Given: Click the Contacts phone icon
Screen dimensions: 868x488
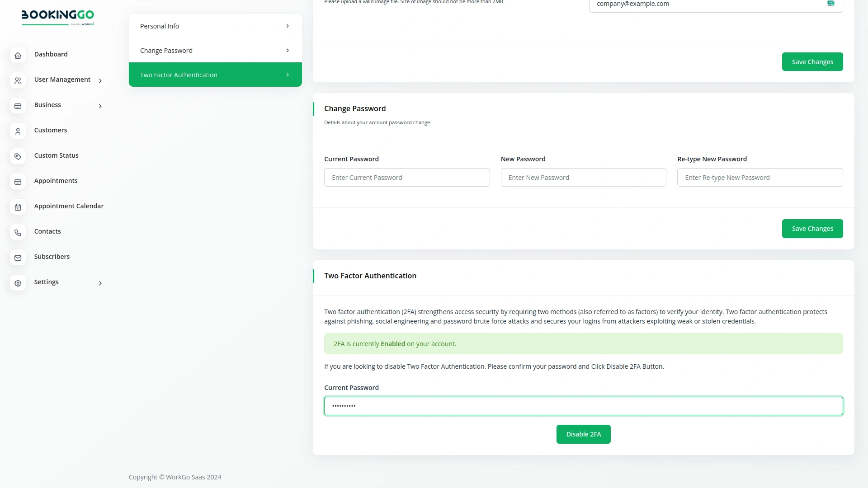Looking at the screenshot, I should pyautogui.click(x=18, y=232).
